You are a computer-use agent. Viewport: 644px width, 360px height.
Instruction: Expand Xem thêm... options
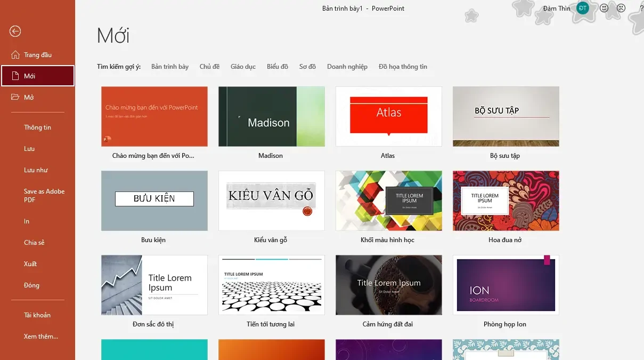point(41,337)
